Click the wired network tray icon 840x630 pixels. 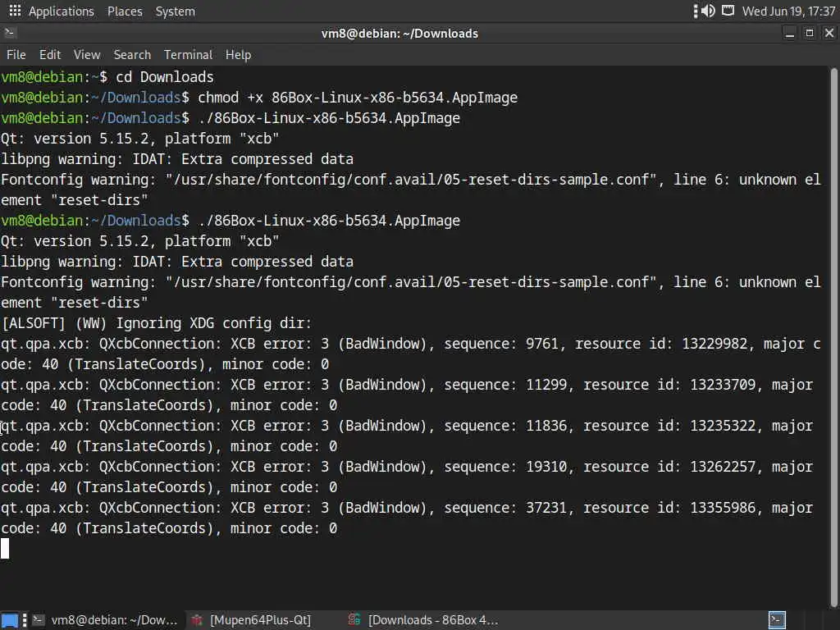point(728,11)
